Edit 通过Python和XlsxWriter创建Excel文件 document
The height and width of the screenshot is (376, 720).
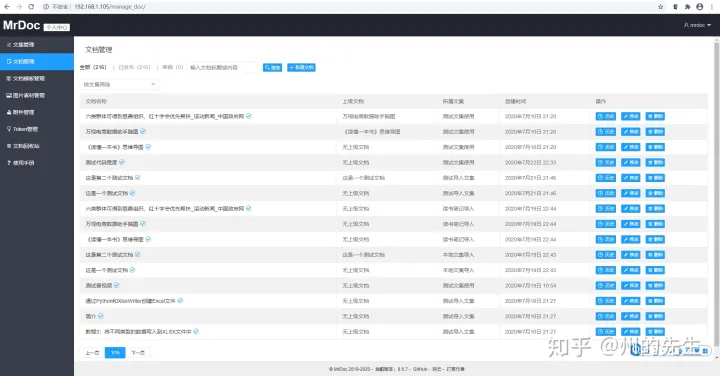coord(630,301)
